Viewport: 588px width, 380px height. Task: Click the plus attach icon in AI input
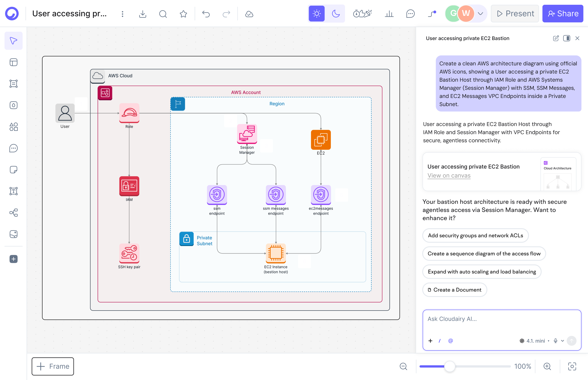(430, 341)
